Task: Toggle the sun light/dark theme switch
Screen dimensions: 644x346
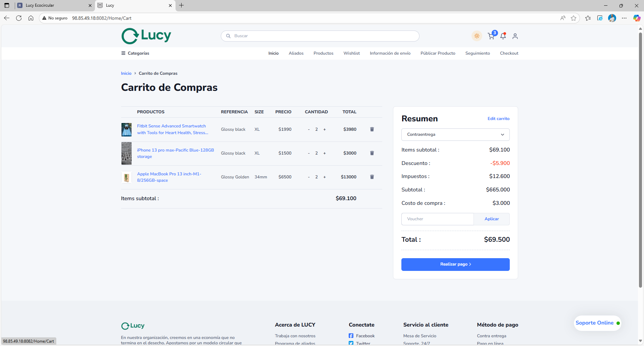Action: coord(477,36)
